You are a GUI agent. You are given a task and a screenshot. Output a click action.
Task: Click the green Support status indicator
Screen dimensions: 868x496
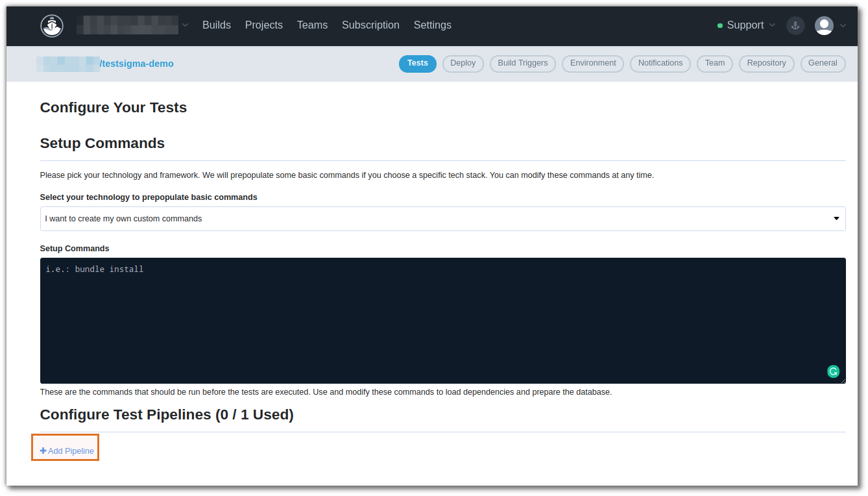point(719,25)
